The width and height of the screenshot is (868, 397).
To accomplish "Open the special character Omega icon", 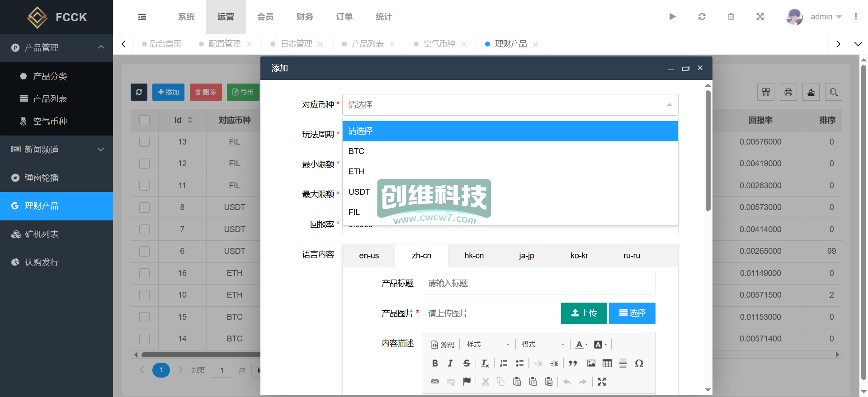I will [x=639, y=363].
